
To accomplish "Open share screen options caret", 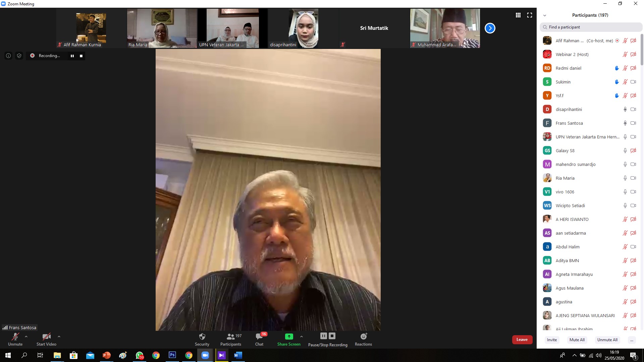I will pos(302,337).
